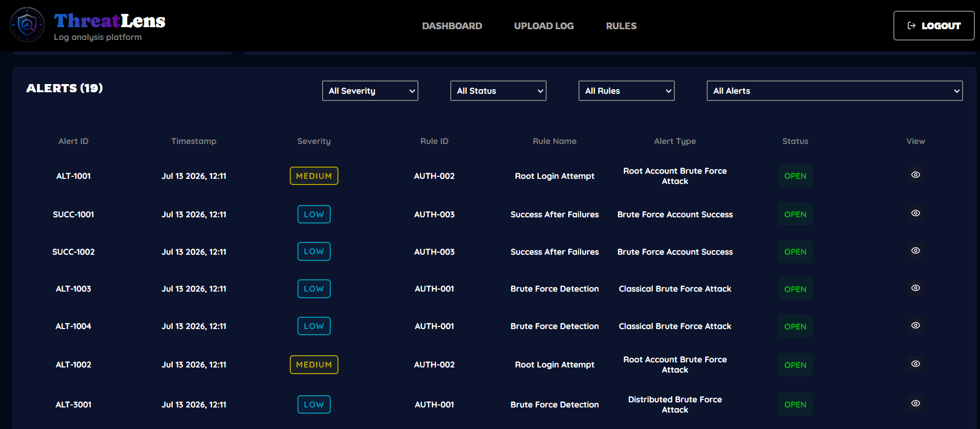View details for alert ALT-1001

(915, 175)
